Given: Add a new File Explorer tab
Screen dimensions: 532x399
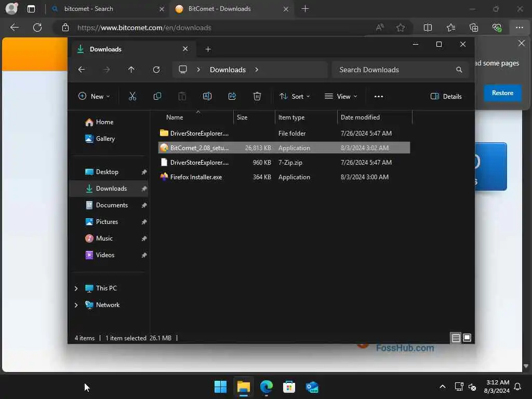Looking at the screenshot, I should pyautogui.click(x=208, y=49).
